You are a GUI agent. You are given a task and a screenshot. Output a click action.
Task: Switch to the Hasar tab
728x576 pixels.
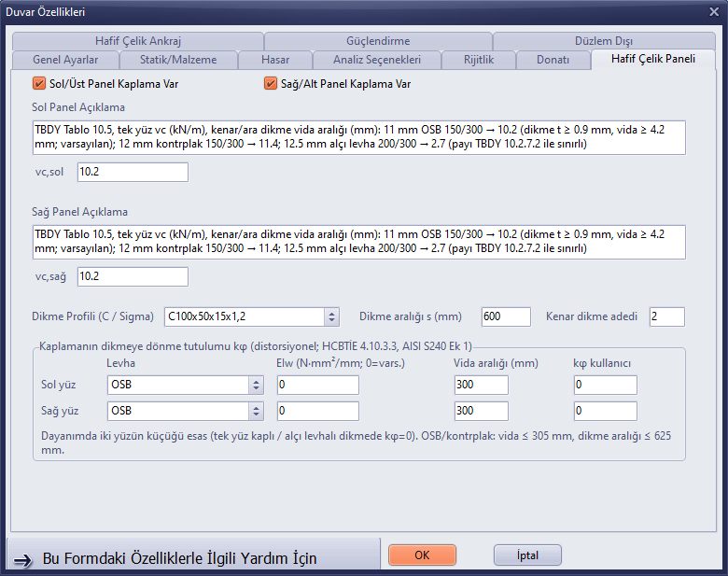(x=275, y=60)
